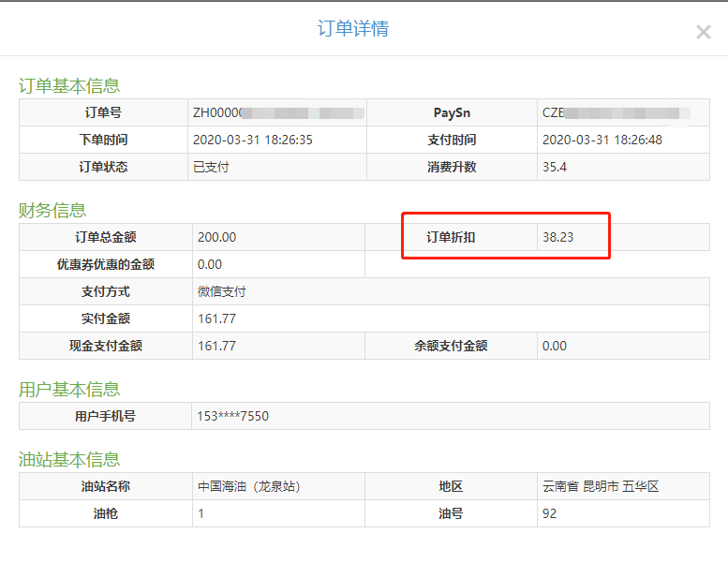728x563 pixels.
Task: Click the 订单详情 dialog title
Action: (x=353, y=29)
